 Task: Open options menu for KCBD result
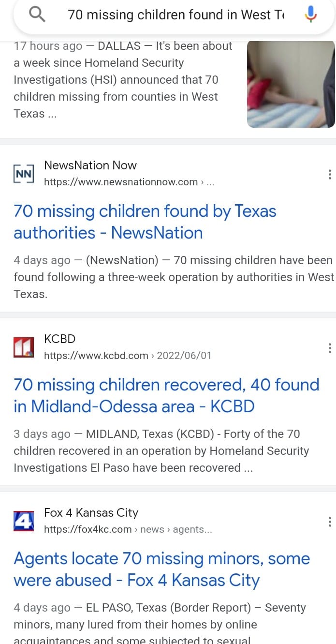(329, 348)
